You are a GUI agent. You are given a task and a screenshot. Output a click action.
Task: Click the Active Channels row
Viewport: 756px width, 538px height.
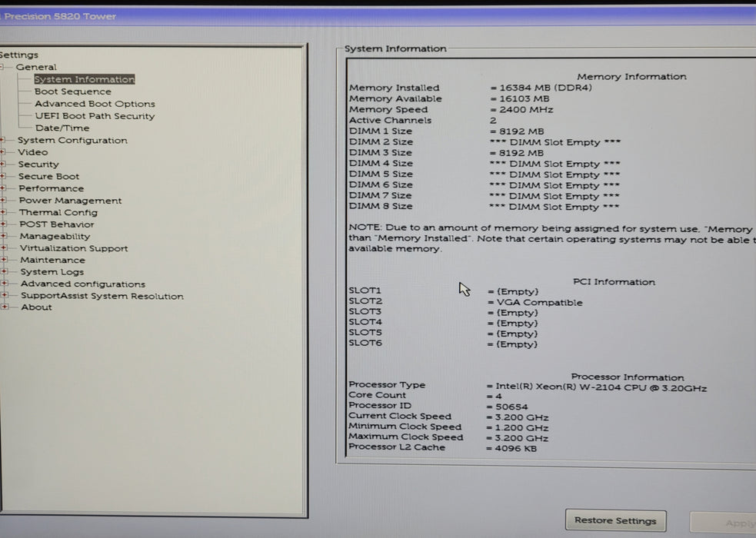423,121
